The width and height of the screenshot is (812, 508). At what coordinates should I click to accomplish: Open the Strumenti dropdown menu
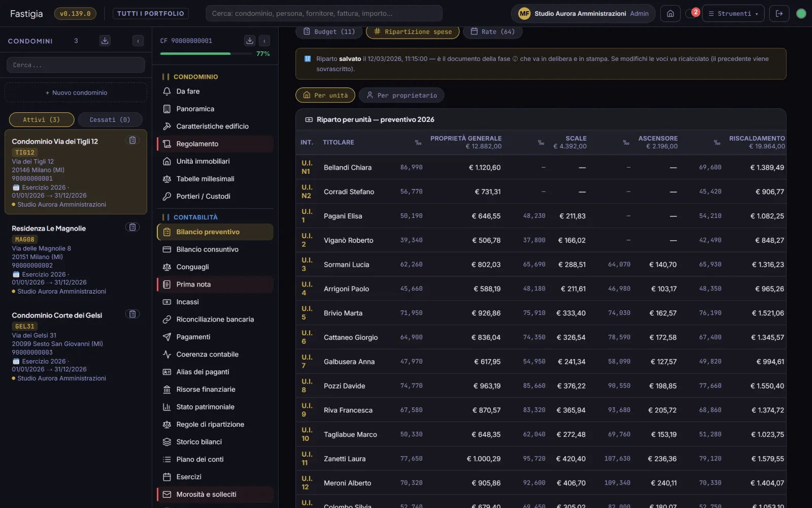pyautogui.click(x=733, y=14)
